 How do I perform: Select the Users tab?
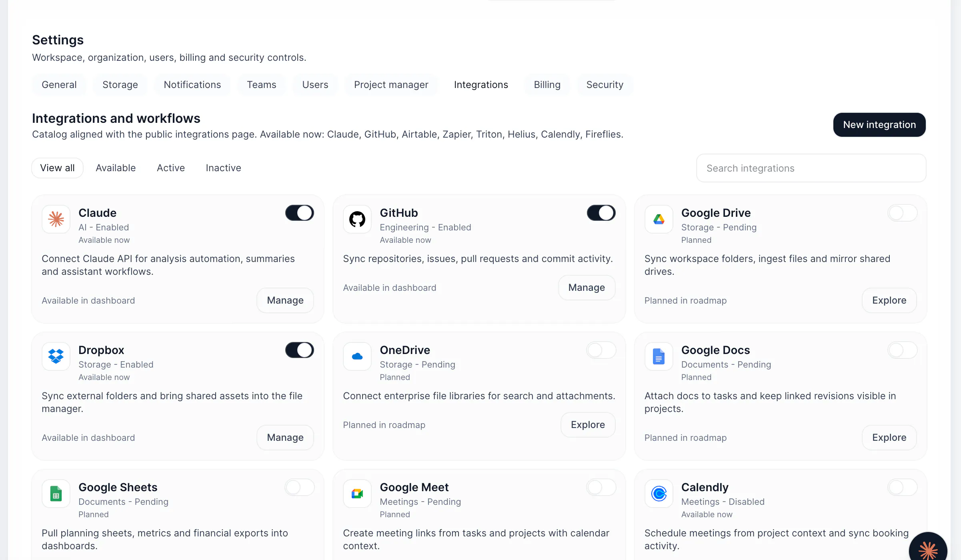tap(315, 85)
